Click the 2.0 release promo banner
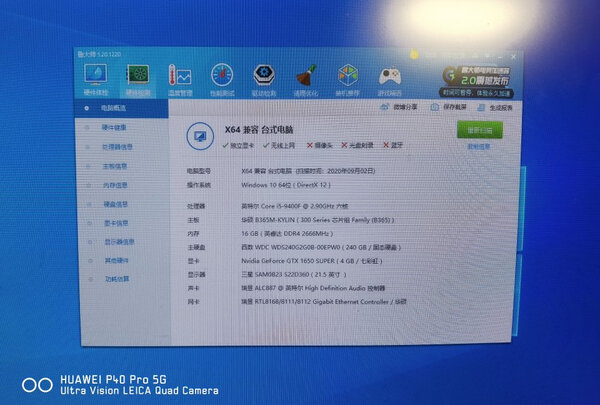Viewport: 600px width, 405px height. 476,82
